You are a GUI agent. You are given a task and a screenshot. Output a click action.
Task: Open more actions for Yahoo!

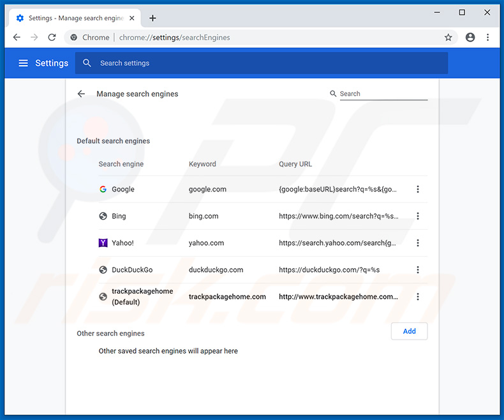point(417,243)
